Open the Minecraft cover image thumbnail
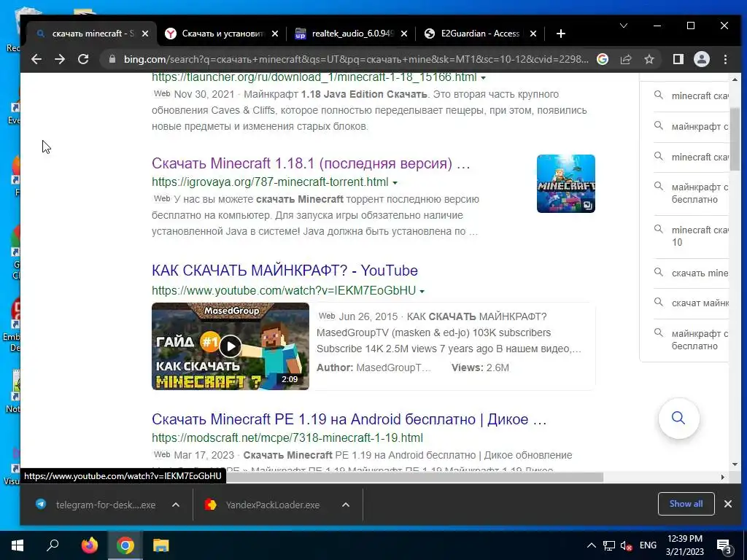This screenshot has width=747, height=560. coord(565,183)
